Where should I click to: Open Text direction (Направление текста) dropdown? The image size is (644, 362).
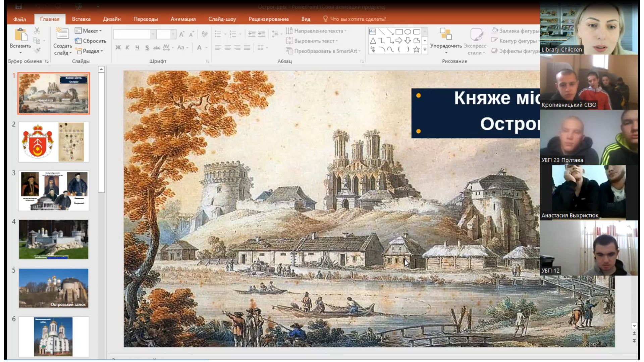click(316, 31)
